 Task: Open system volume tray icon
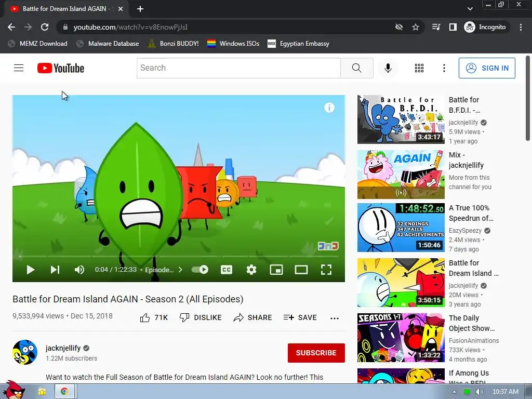coord(479,392)
